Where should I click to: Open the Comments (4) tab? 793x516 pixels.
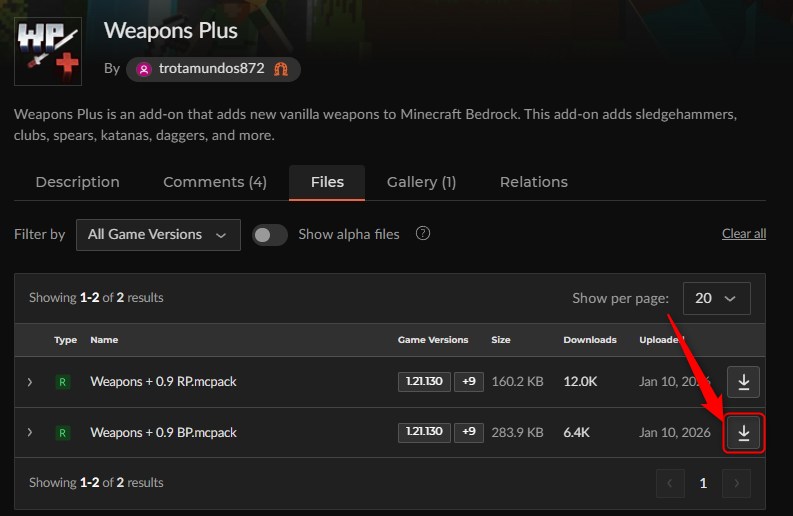(x=215, y=182)
